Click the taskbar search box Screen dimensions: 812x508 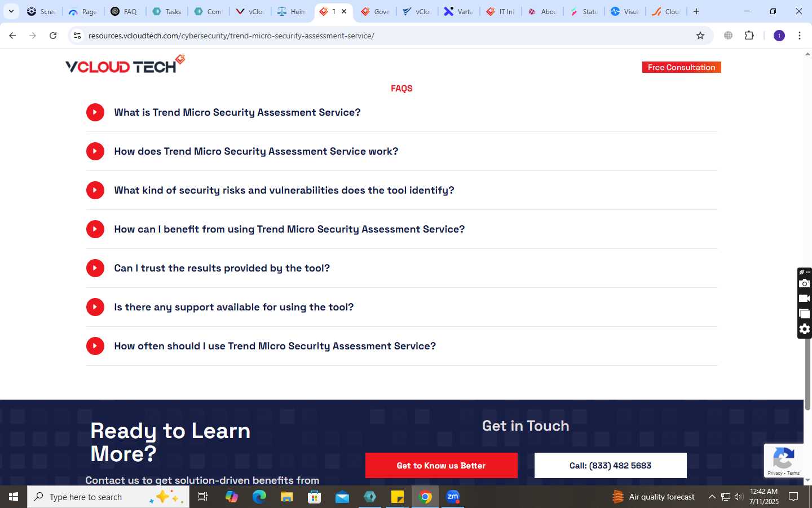coord(108,497)
